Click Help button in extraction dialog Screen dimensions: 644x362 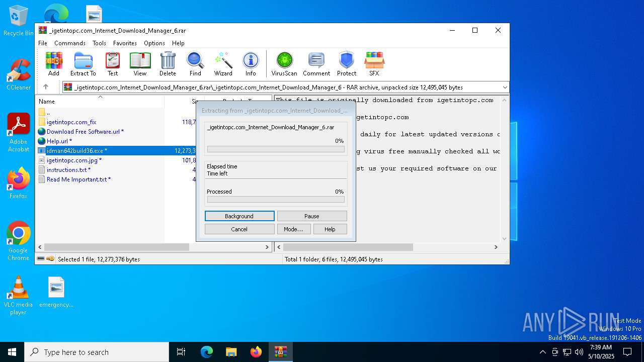(330, 229)
